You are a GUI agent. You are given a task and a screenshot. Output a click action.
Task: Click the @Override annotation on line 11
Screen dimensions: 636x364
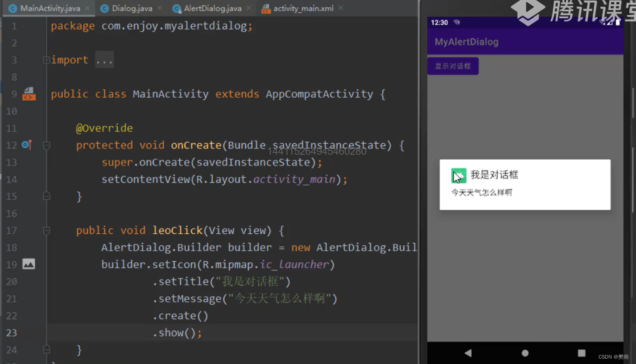click(104, 128)
